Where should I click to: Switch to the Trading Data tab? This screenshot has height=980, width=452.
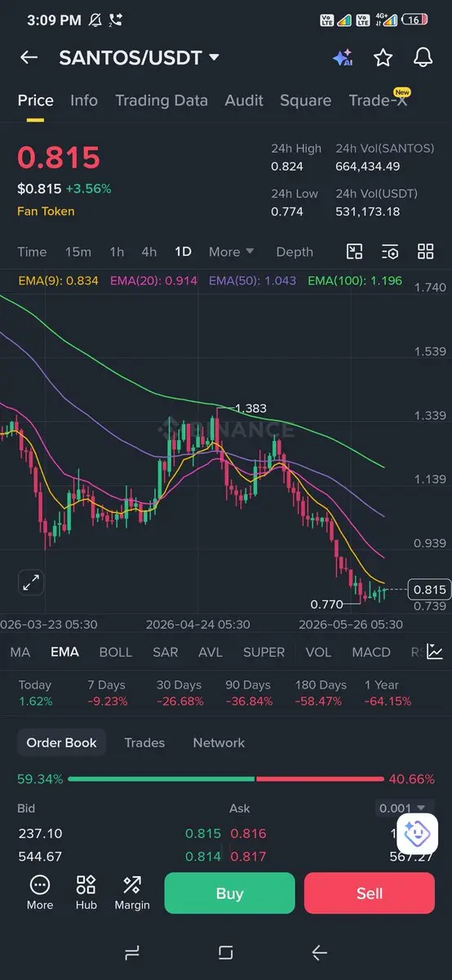162,100
